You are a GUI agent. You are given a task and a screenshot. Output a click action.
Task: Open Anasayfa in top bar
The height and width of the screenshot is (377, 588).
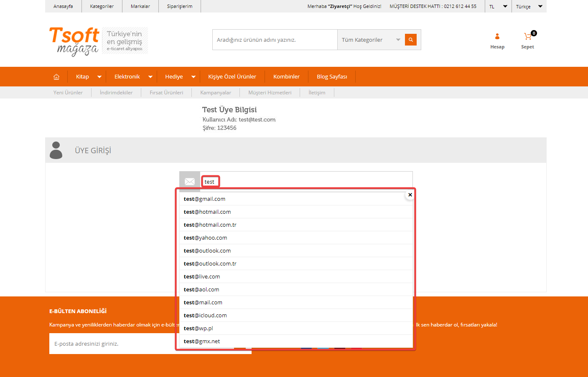point(63,6)
